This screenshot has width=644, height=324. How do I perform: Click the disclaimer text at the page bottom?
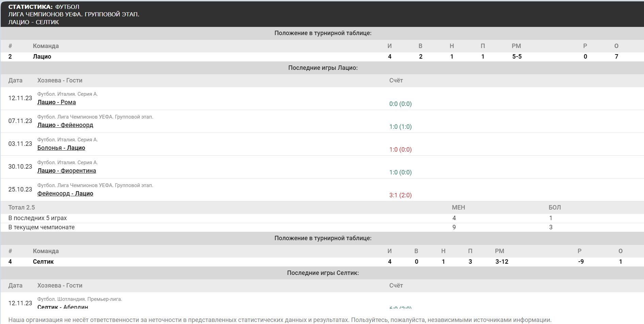click(x=280, y=320)
